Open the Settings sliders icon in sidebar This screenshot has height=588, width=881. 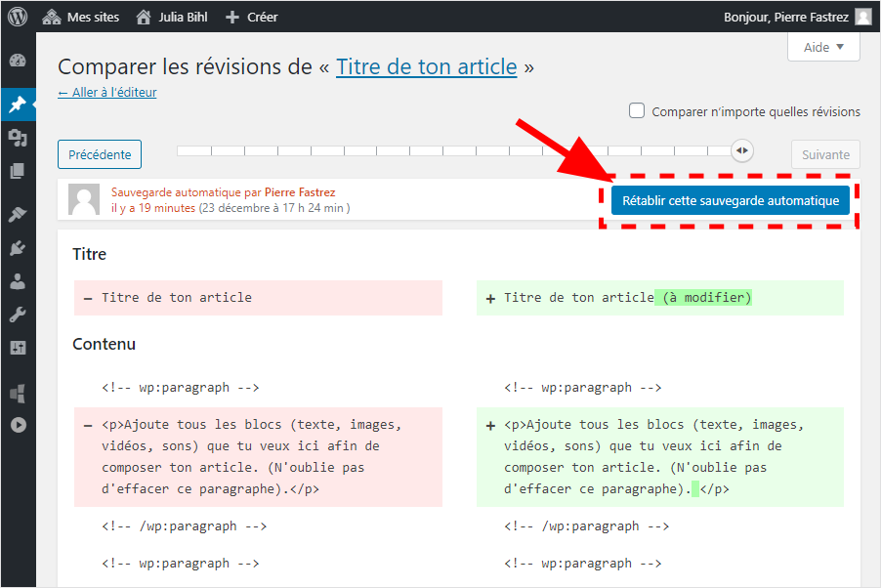click(x=18, y=348)
